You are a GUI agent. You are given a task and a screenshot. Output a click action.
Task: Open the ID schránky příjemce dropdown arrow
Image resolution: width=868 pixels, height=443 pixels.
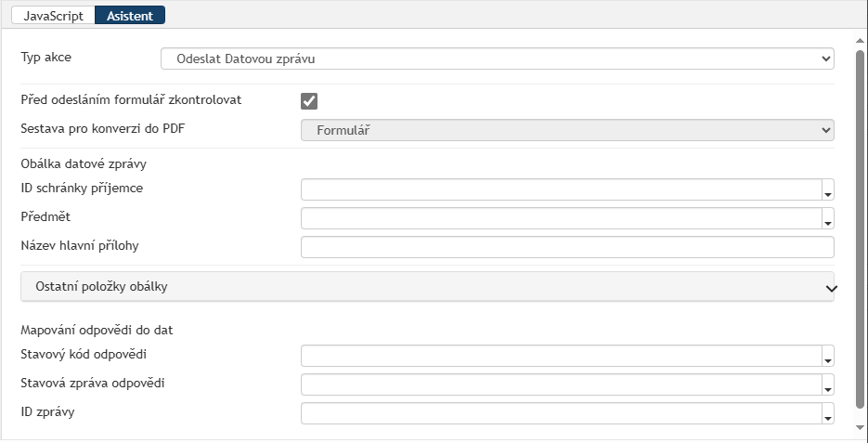coord(828,189)
